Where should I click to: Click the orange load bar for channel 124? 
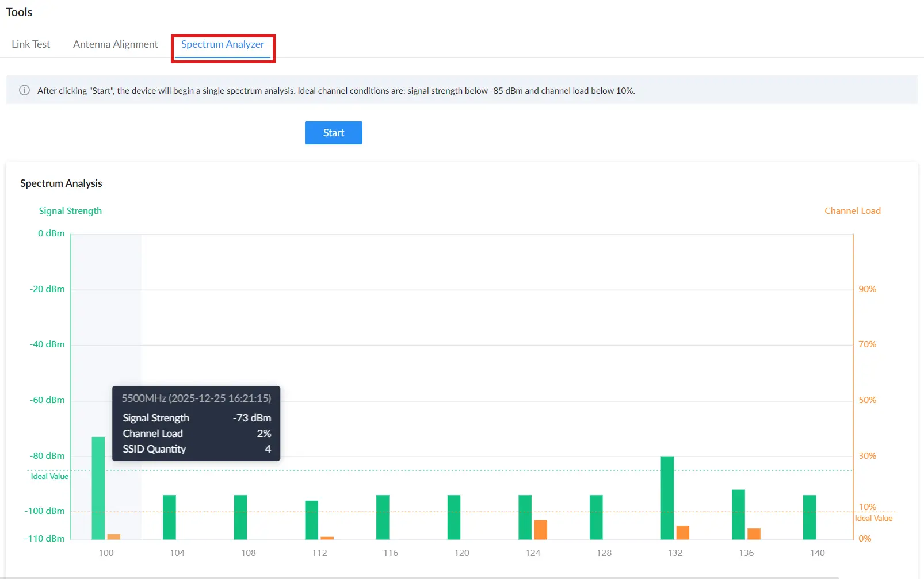tap(541, 530)
